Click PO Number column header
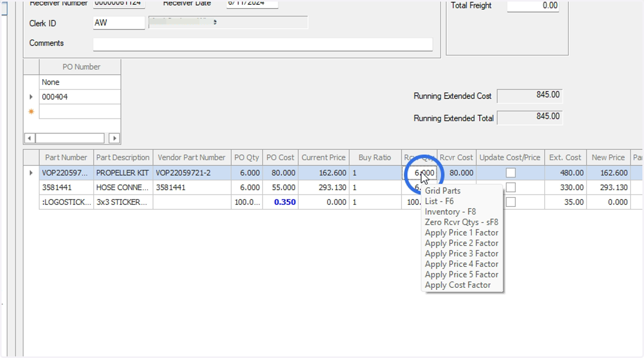 coord(80,67)
